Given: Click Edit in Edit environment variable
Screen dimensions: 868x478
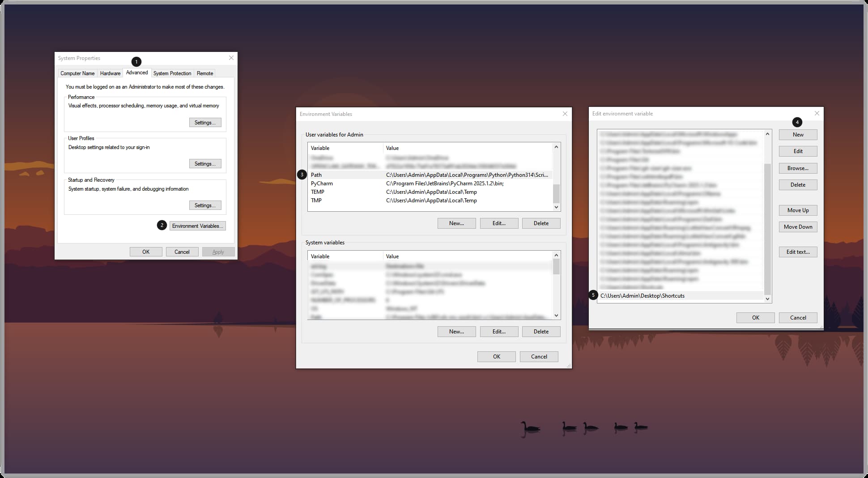Looking at the screenshot, I should point(798,151).
